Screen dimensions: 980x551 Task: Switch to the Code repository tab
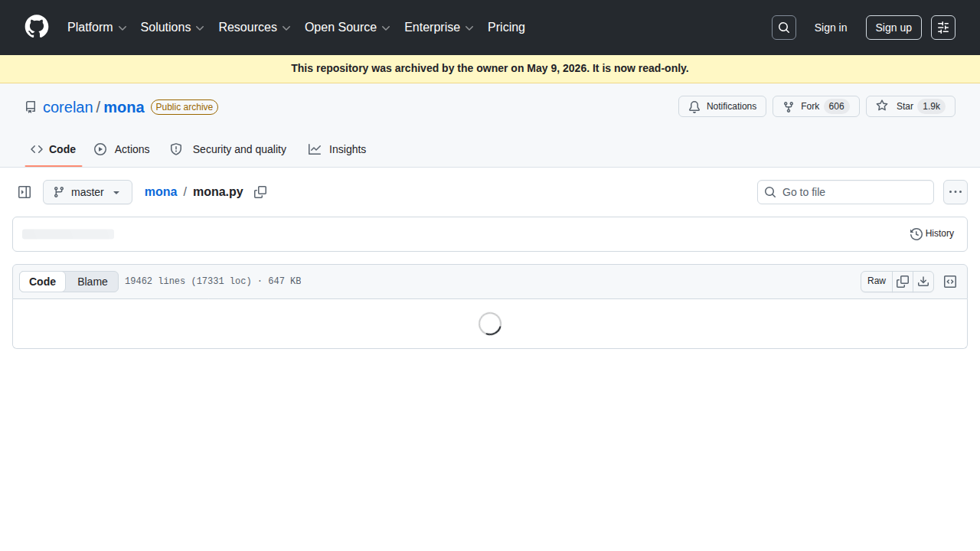coord(54,149)
